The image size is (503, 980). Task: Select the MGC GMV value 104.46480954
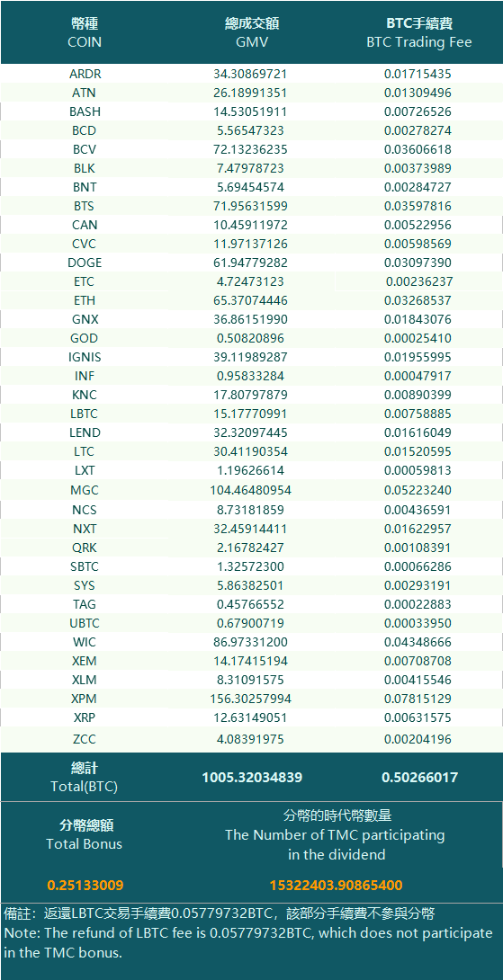[250, 490]
